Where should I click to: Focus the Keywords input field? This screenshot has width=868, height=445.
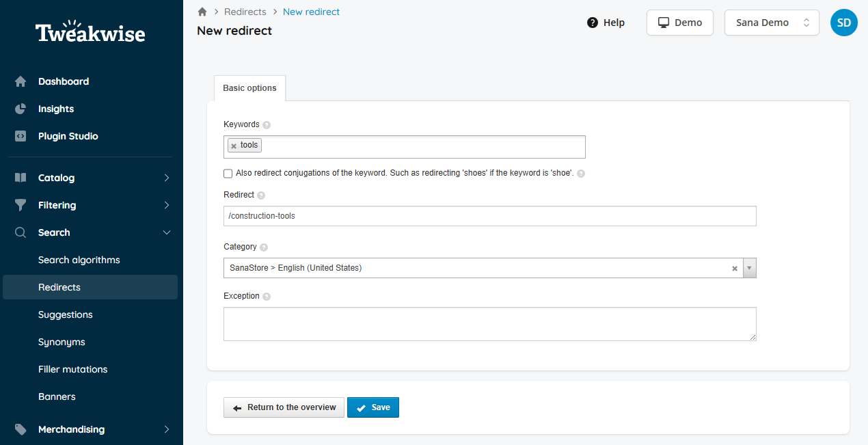(405, 147)
